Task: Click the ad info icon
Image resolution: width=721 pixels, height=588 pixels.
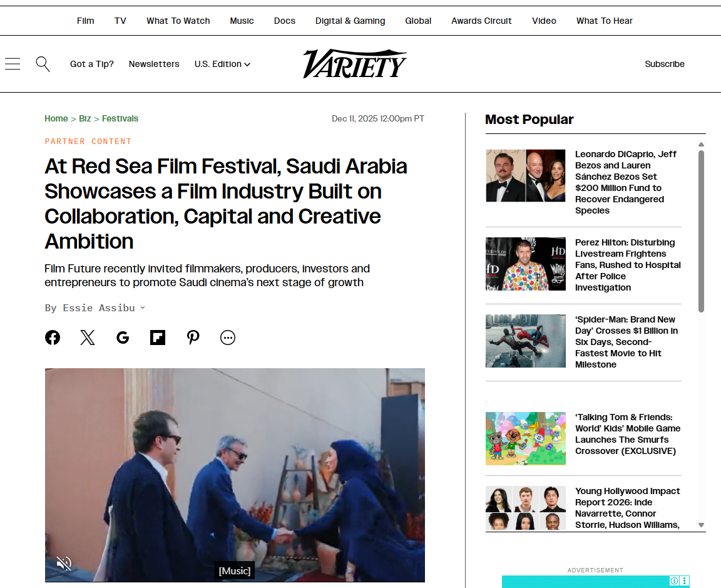Action: click(x=674, y=580)
